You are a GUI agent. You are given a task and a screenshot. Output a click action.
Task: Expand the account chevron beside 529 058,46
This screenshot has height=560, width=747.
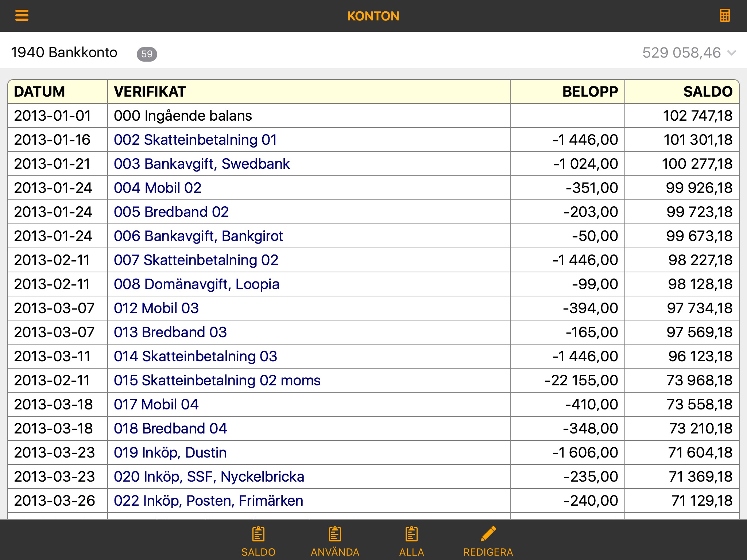point(731,53)
